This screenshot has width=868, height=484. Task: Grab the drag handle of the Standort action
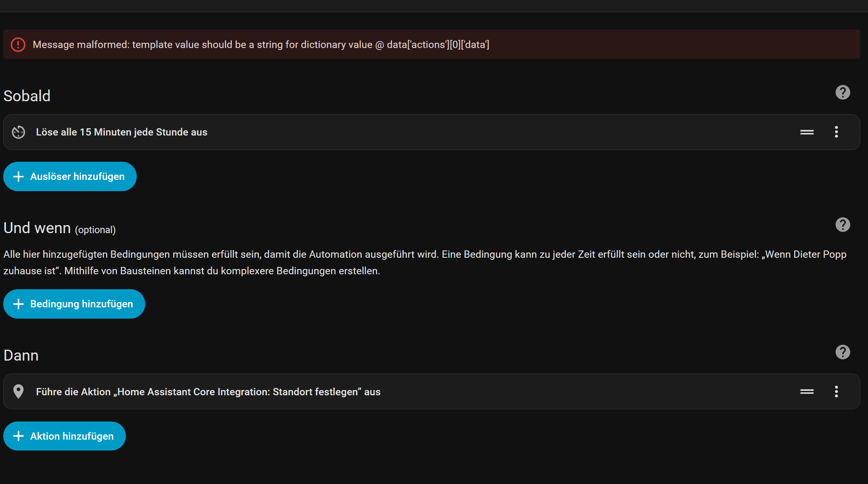(807, 392)
